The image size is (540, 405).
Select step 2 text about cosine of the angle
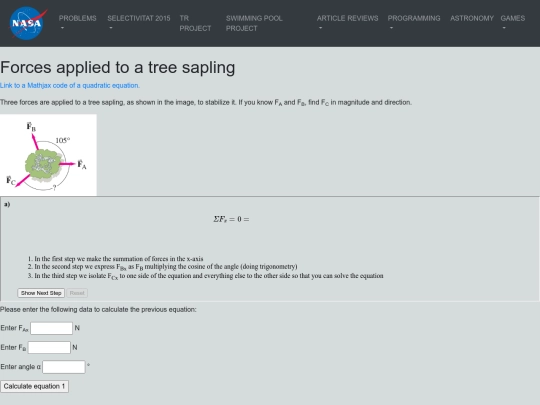click(x=166, y=267)
